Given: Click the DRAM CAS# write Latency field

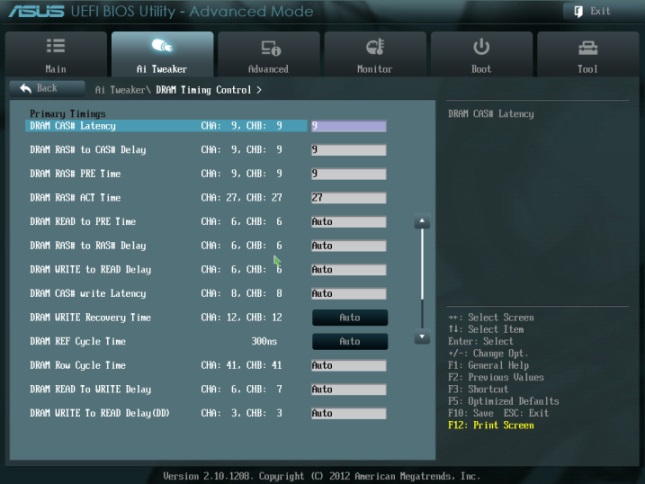Looking at the screenshot, I should click(x=348, y=294).
